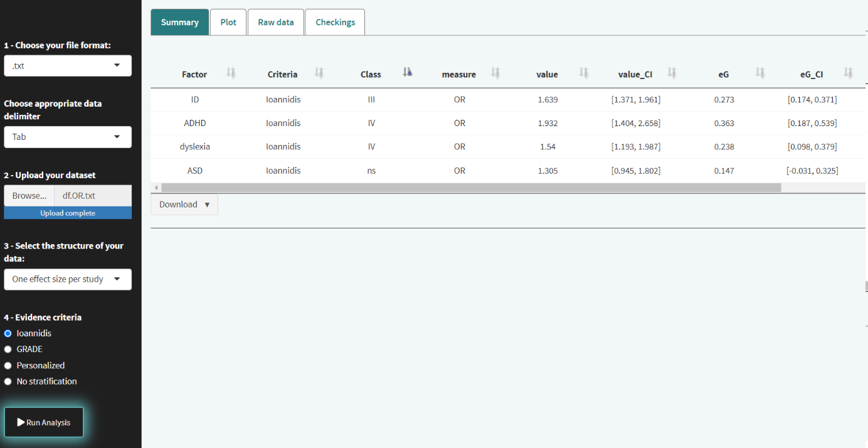Sort by eG_CI column arrows
Screen dimensions: 868x448
coord(849,73)
